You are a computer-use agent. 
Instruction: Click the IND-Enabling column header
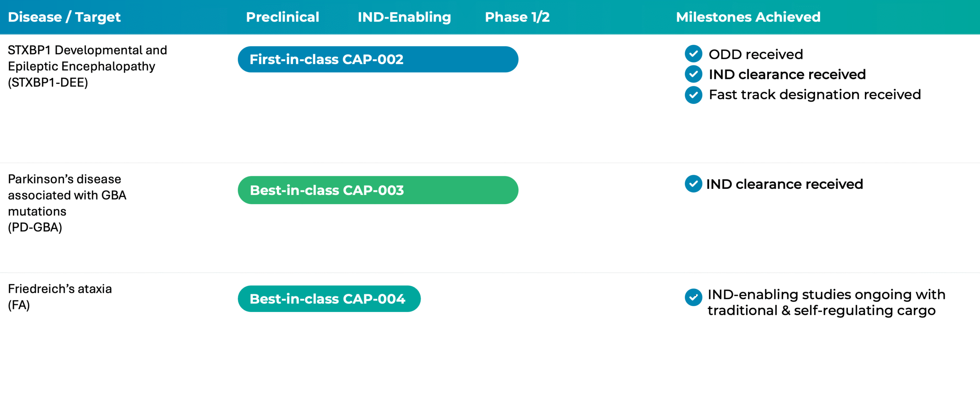coord(404,17)
